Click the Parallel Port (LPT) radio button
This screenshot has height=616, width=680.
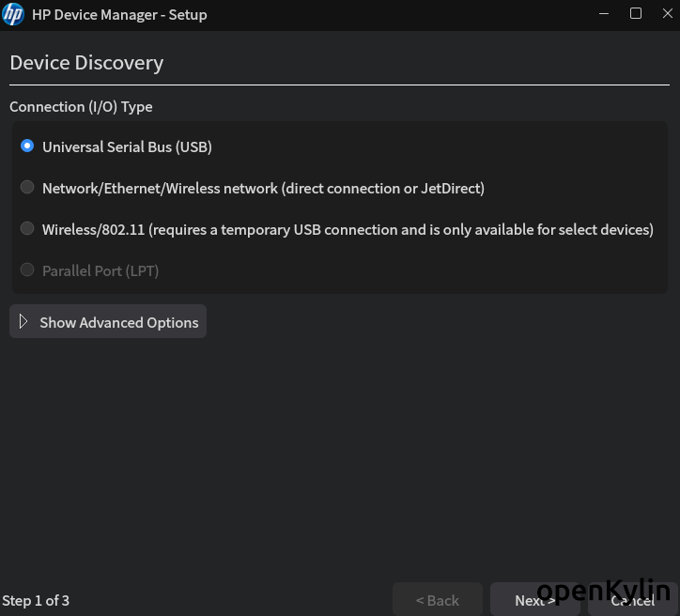click(x=27, y=270)
